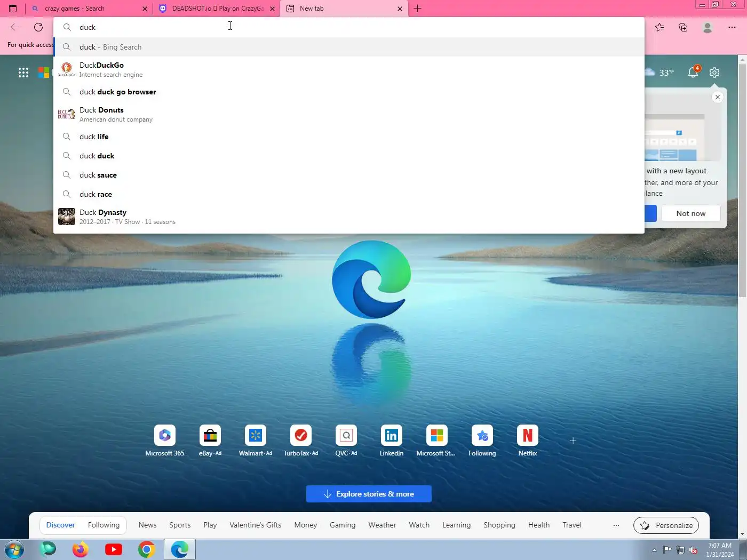Choose the Duck Dynasty suggestion

click(349, 217)
